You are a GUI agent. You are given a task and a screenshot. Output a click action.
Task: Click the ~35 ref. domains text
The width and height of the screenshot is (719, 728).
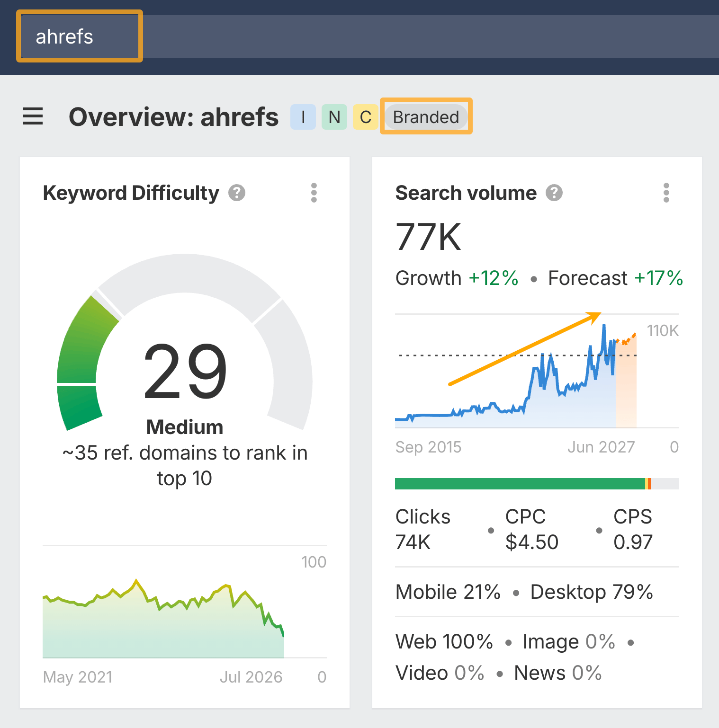tap(185, 466)
